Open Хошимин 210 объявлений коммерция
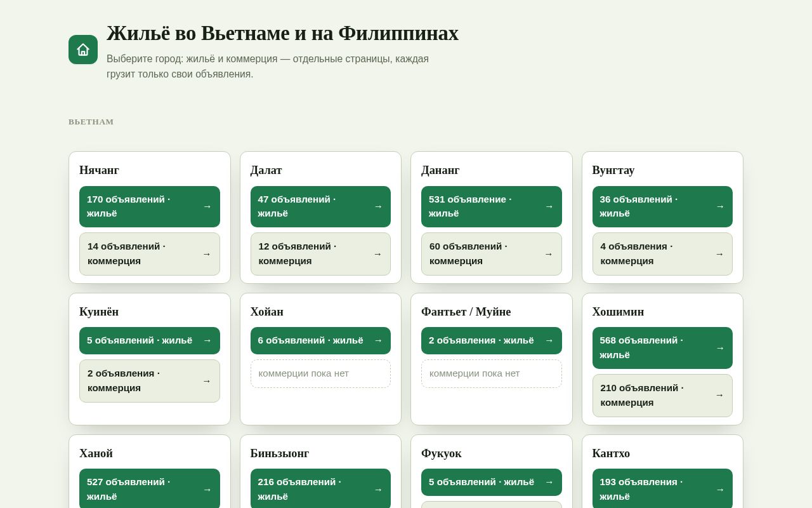 (x=662, y=396)
